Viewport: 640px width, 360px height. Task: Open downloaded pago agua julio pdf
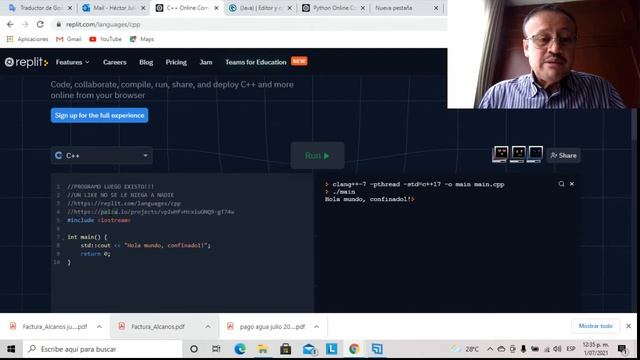266,327
